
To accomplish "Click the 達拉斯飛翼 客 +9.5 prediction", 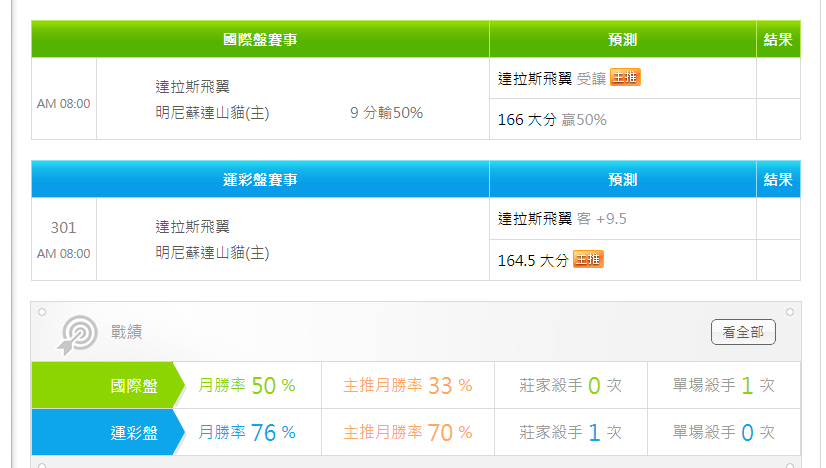I will point(562,218).
